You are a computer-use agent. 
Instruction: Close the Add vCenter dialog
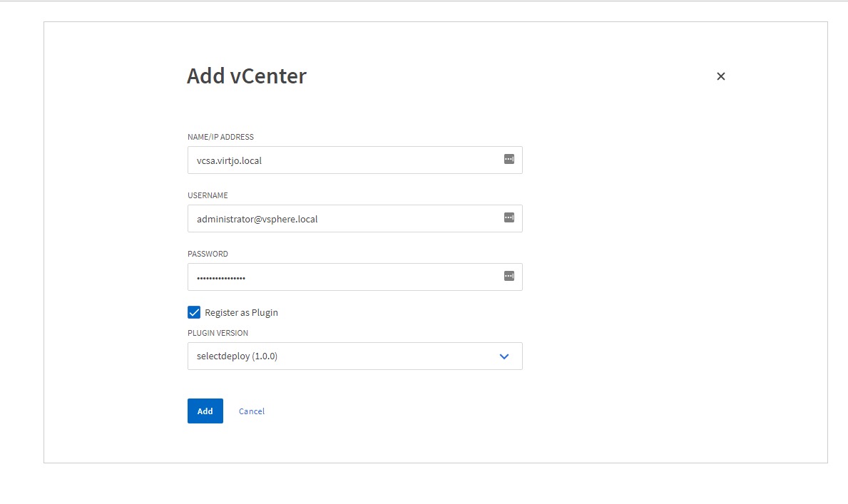click(x=720, y=76)
